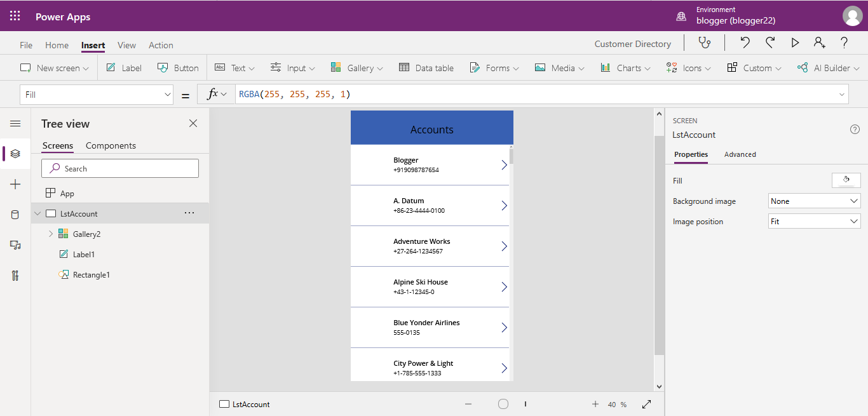Switch to the Action ribbon tab
This screenshot has height=416, width=868.
(161, 45)
